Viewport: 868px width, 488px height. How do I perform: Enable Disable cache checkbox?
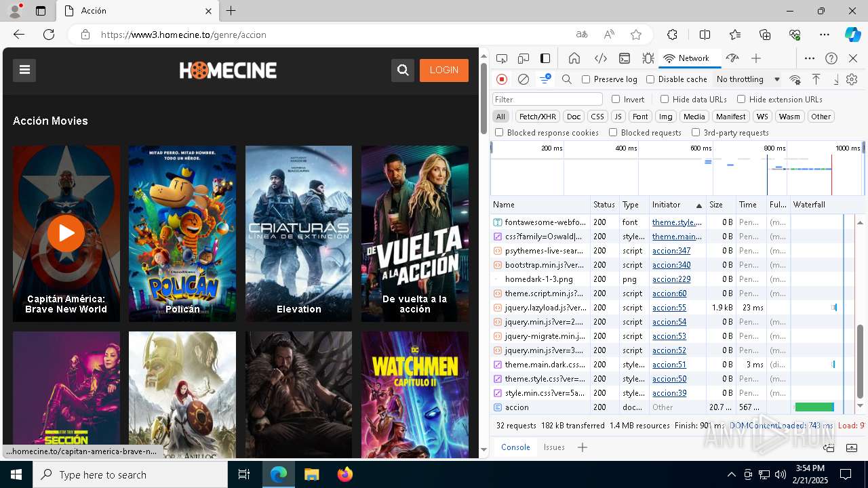click(x=650, y=79)
